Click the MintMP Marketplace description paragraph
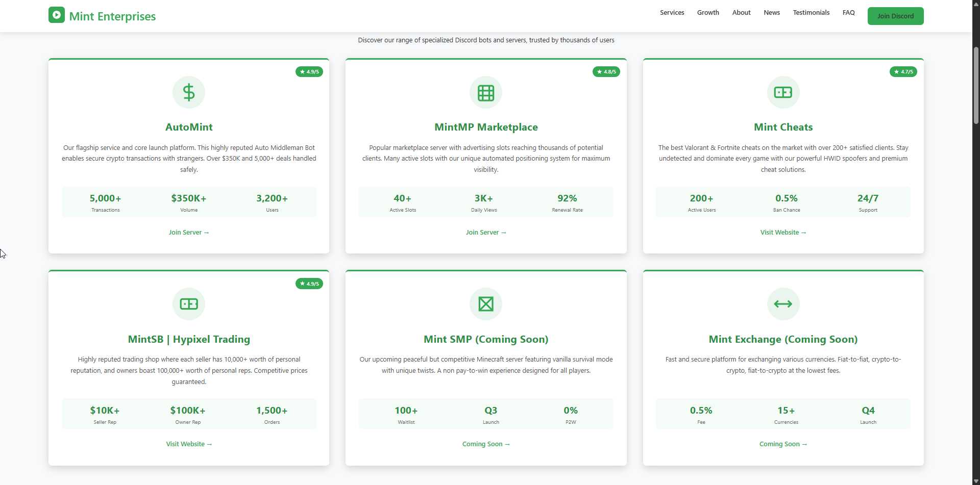The height and width of the screenshot is (485, 980). pyautogui.click(x=486, y=159)
